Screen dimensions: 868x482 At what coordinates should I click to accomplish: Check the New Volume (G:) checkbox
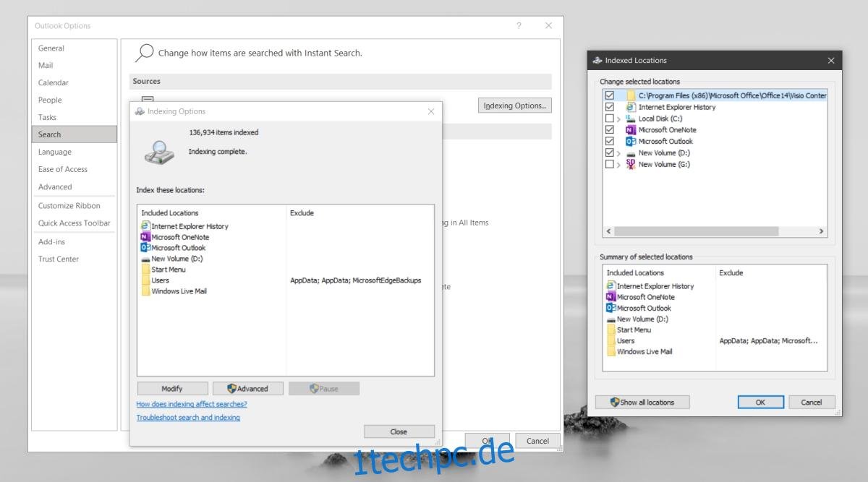pyautogui.click(x=609, y=165)
